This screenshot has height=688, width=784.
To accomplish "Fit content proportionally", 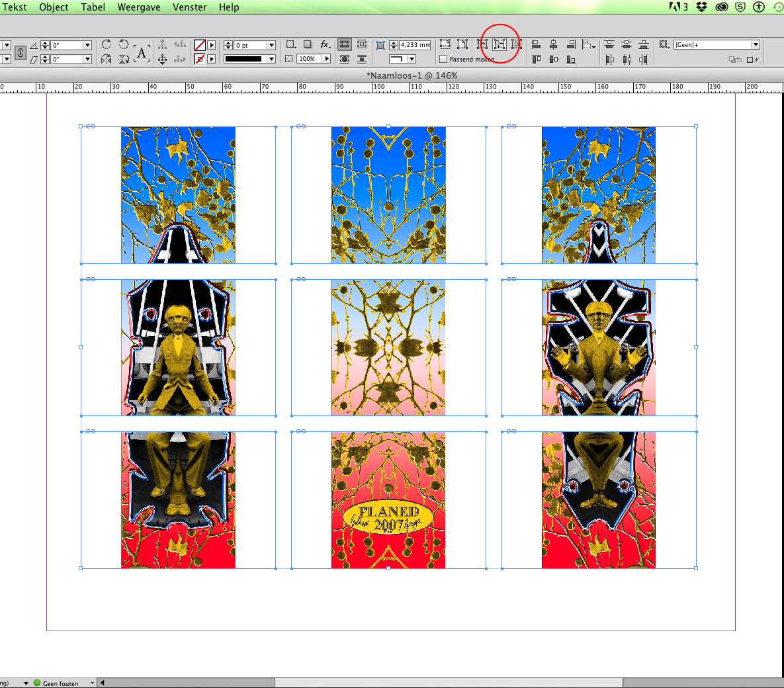I will coord(462,44).
